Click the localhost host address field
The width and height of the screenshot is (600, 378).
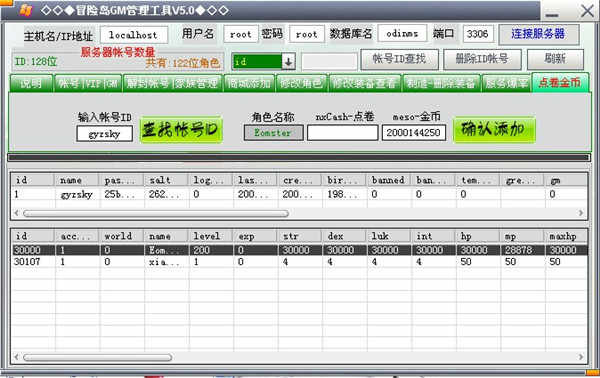point(134,35)
